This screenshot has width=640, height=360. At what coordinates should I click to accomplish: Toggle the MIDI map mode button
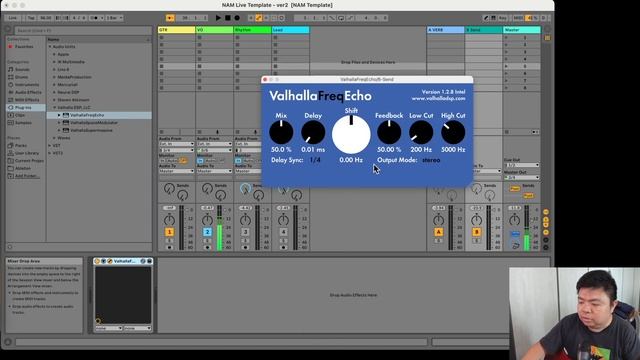click(518, 18)
